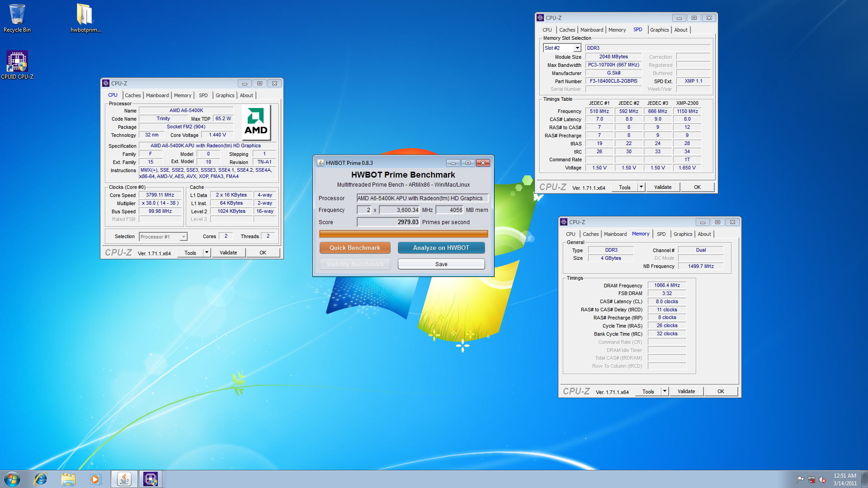Open Windows Explorer from the taskbar
The image size is (868, 488).
(x=68, y=479)
